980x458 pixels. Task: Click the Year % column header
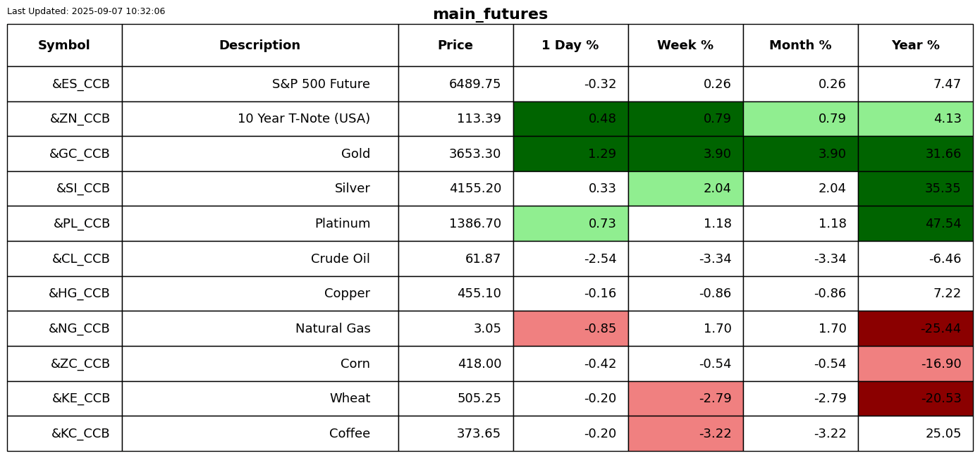pyautogui.click(x=915, y=45)
